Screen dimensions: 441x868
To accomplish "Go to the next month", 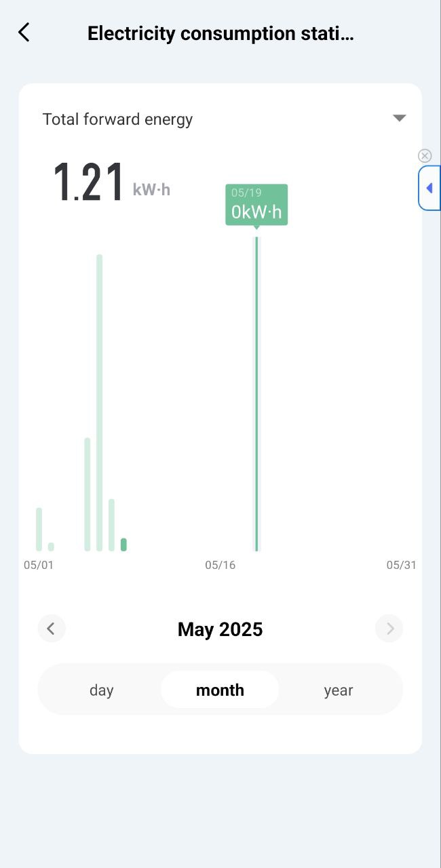I will pos(389,629).
